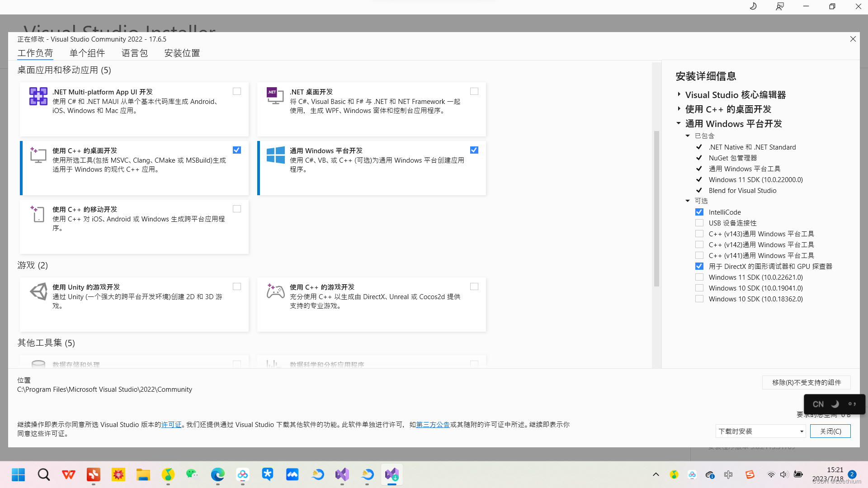Viewport: 868px width, 488px height.
Task: Switch to 单个组件 tab
Action: 87,53
